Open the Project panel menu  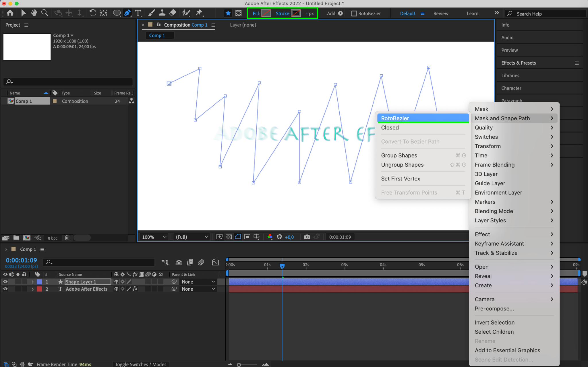(26, 25)
